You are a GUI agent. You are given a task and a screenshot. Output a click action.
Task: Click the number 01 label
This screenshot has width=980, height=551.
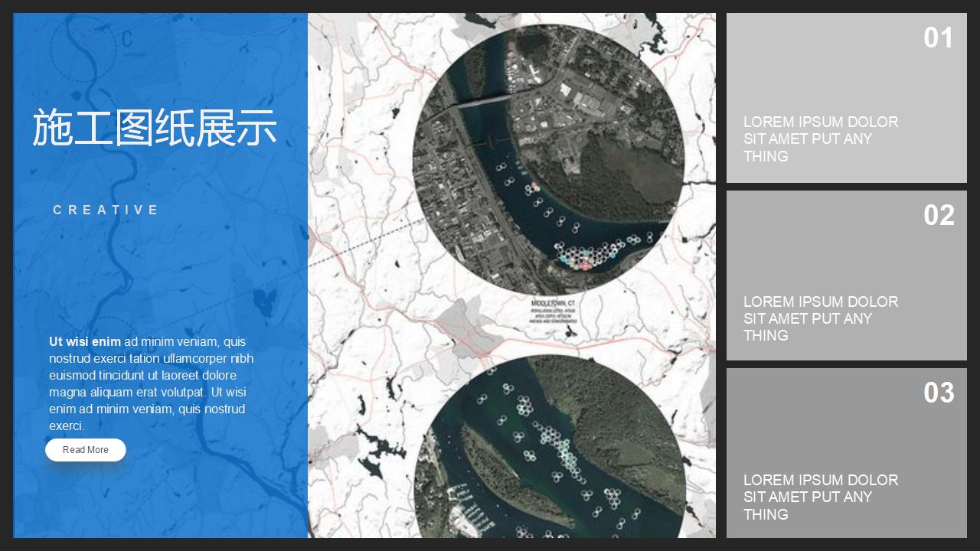coord(939,37)
